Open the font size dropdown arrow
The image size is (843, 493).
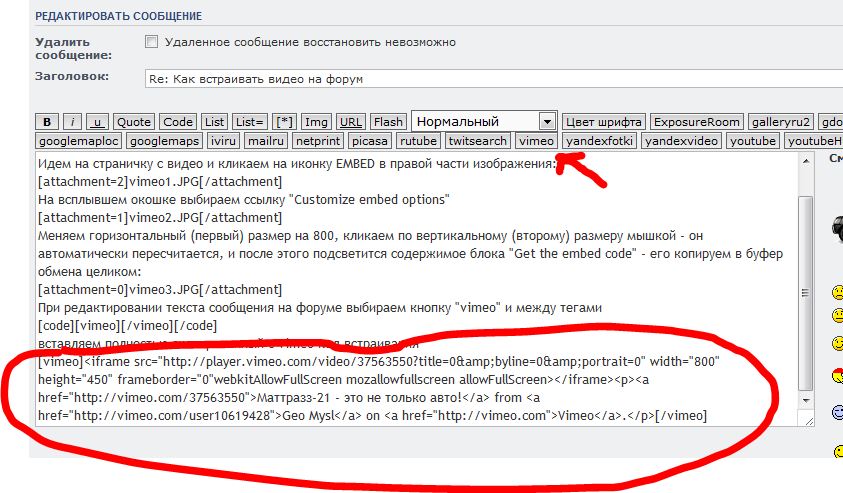pos(546,121)
